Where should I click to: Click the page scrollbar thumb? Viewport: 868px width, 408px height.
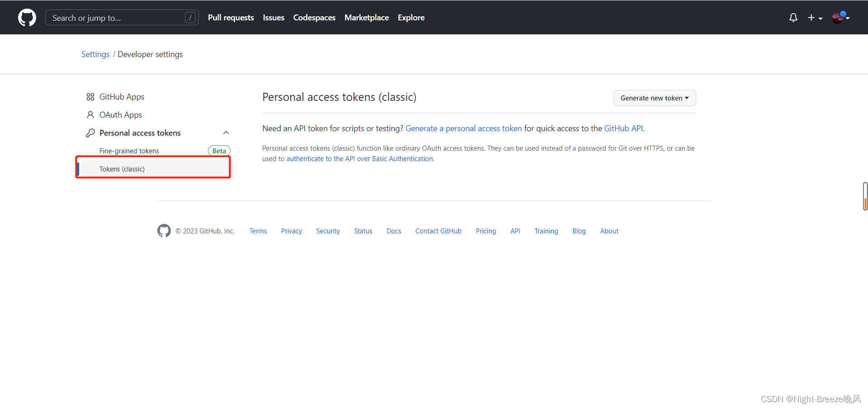pyautogui.click(x=865, y=196)
